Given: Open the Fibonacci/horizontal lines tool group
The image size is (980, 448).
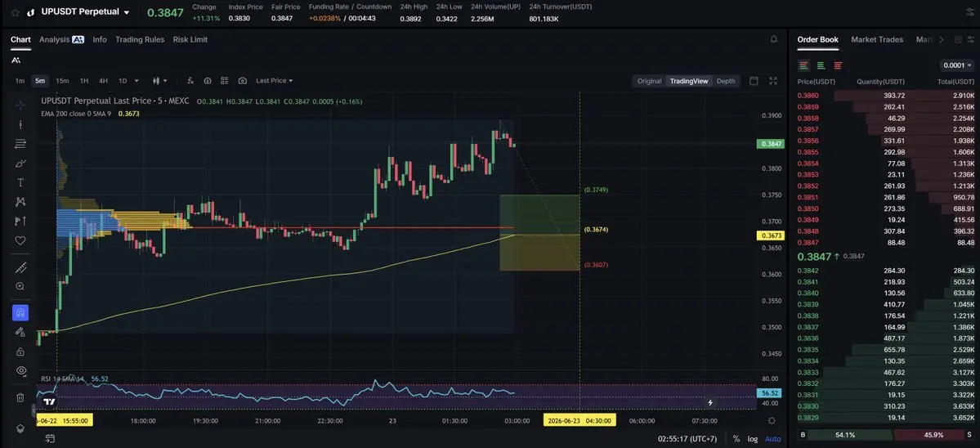Looking at the screenshot, I should coord(20,144).
